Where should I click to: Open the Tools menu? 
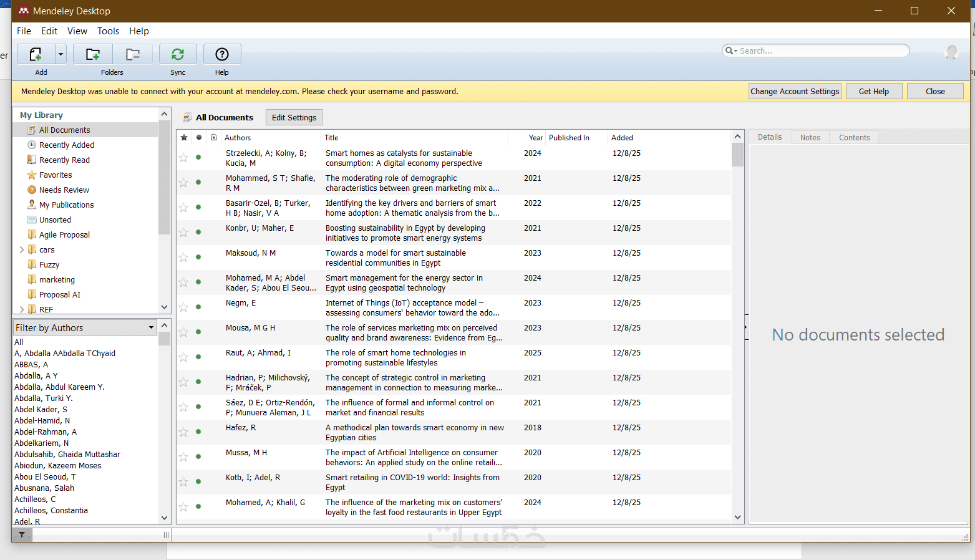click(108, 31)
